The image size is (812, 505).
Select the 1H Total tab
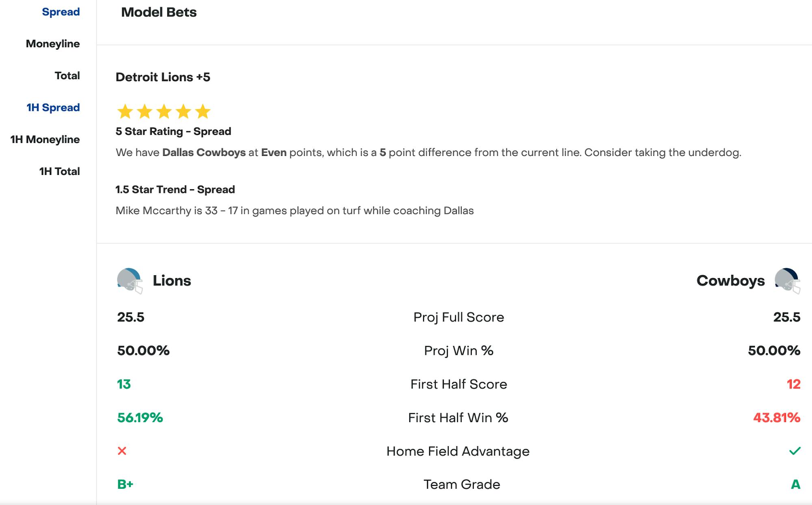click(59, 171)
